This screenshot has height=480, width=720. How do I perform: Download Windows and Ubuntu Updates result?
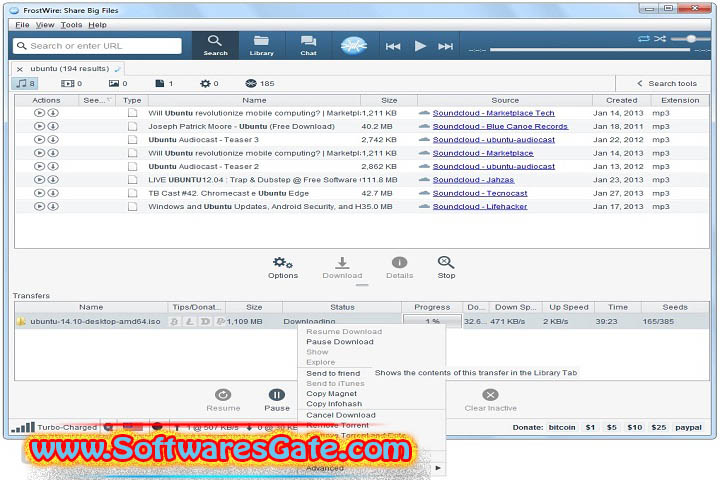(53, 206)
